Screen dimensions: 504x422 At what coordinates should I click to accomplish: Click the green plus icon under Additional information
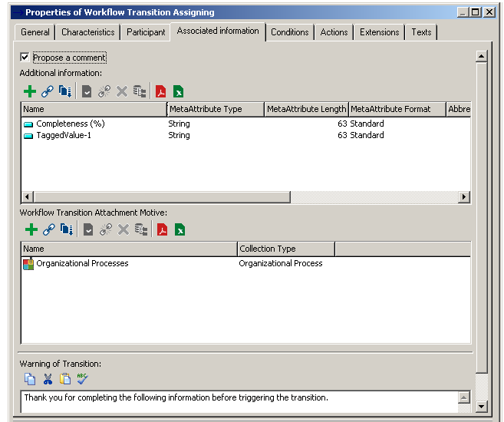click(x=30, y=92)
